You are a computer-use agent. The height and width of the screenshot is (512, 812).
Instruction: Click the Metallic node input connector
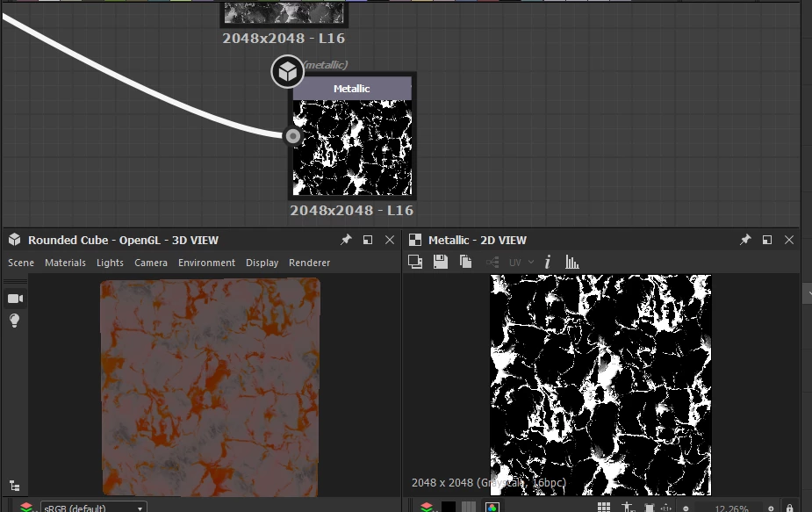pos(292,136)
